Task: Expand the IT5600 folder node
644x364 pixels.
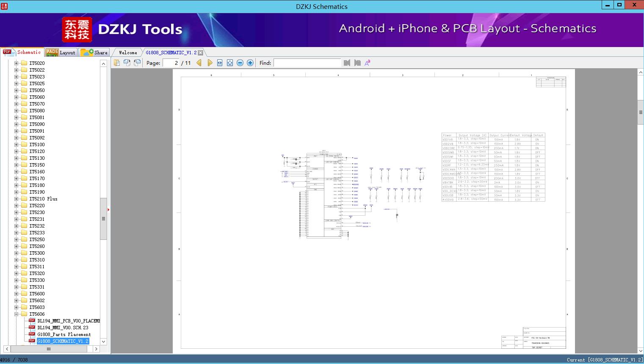Action: [17, 294]
